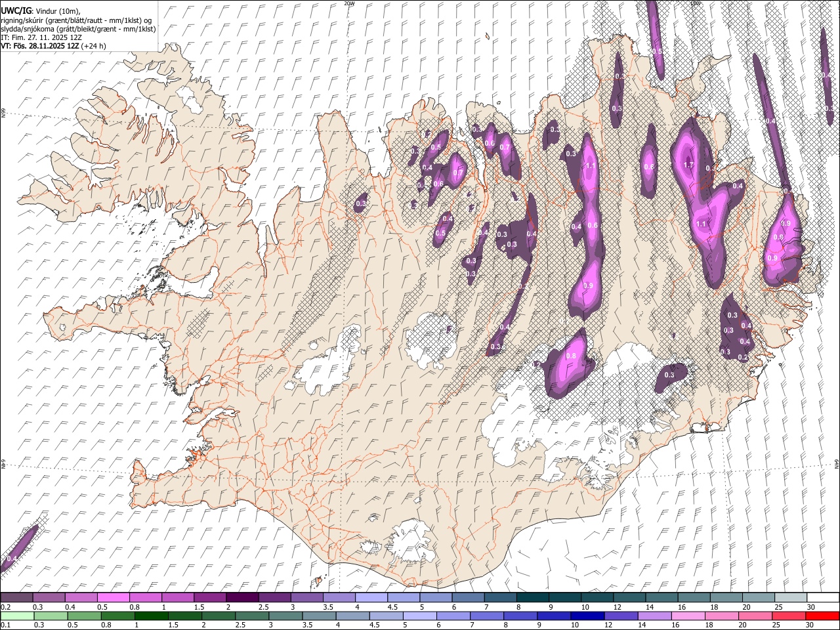
Task: Click the dark mauve 0.2–0.3 swatch, top legend row
Action: [x=17, y=597]
